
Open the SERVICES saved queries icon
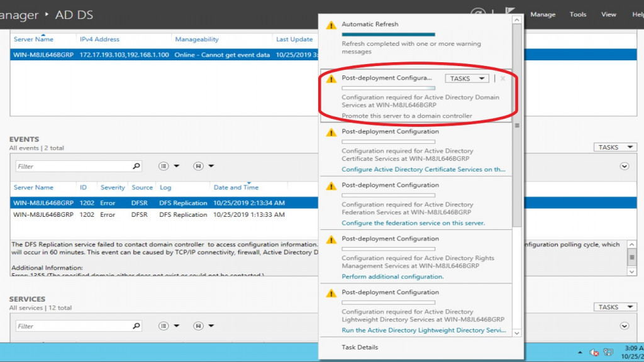198,326
